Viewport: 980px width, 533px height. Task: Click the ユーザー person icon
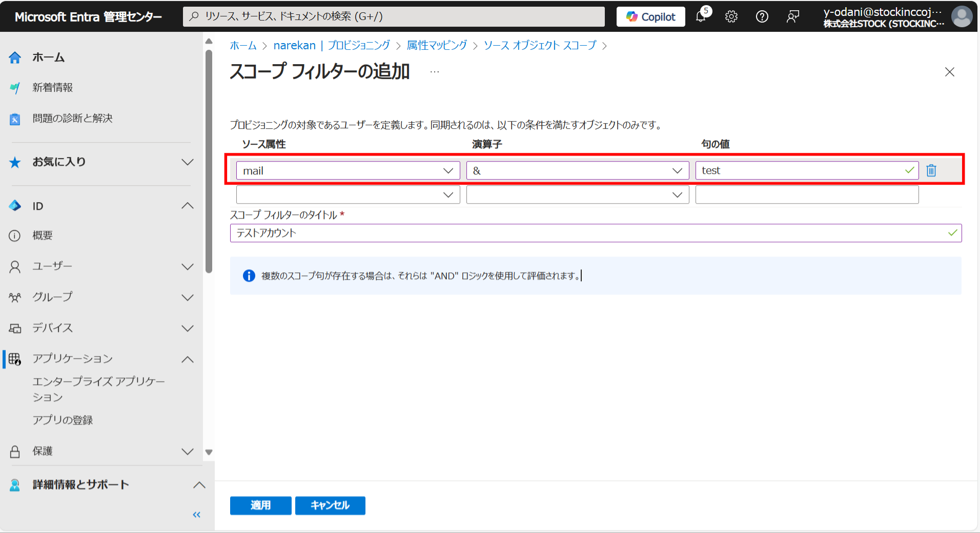point(15,266)
